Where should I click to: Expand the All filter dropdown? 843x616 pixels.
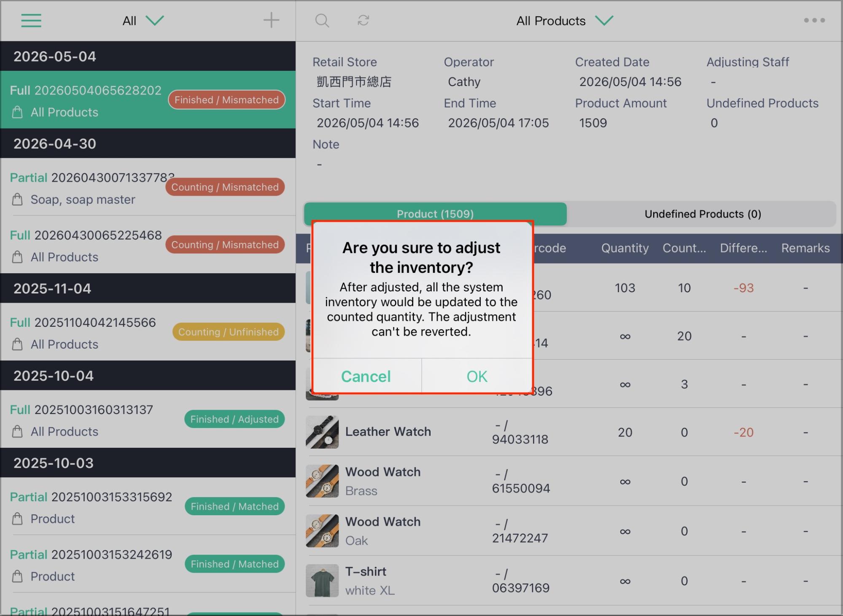click(x=143, y=21)
